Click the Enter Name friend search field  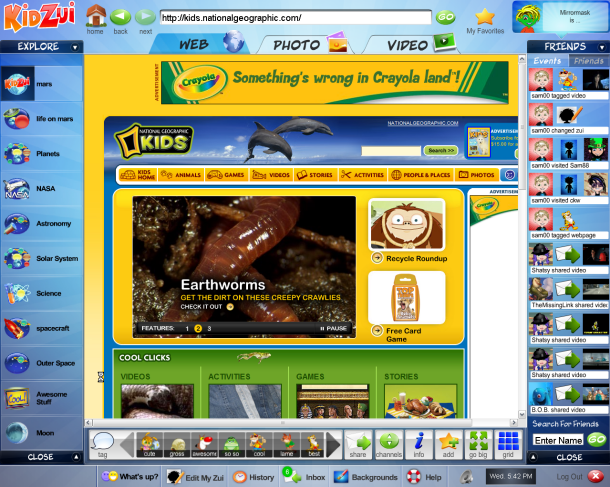point(558,440)
